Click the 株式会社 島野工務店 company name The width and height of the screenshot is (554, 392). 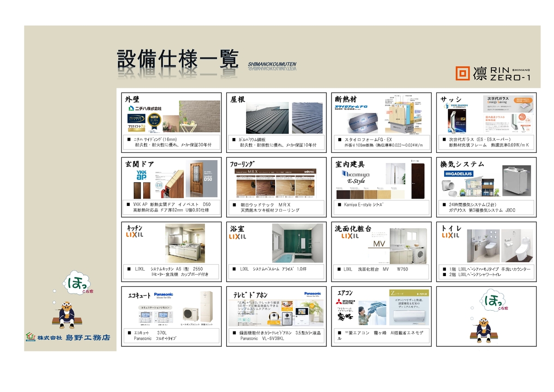(x=74, y=338)
